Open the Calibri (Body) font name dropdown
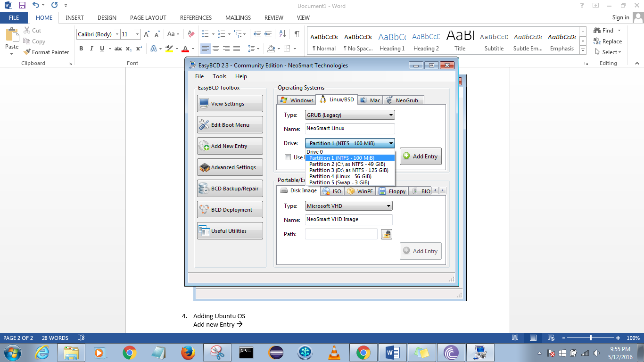 [x=117, y=34]
